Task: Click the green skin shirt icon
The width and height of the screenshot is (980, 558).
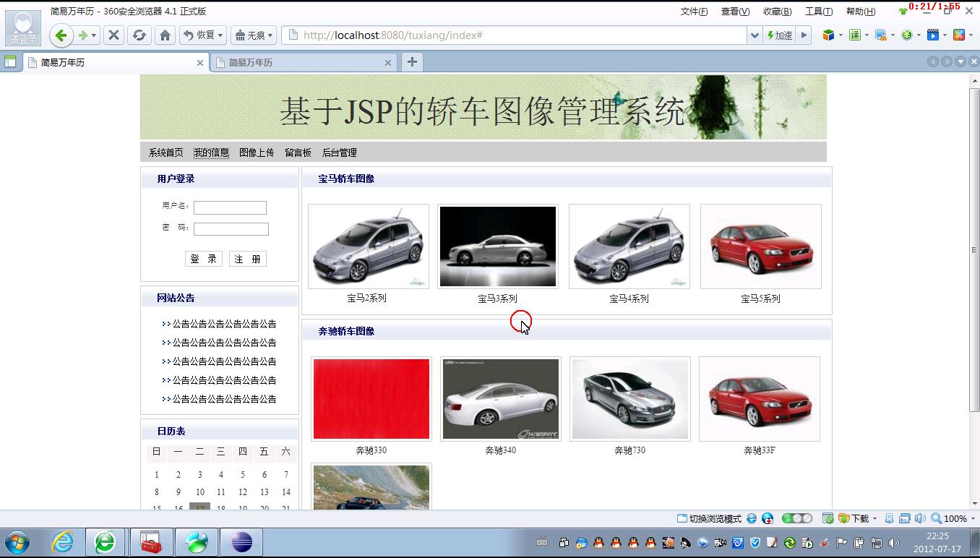Action: point(903,12)
